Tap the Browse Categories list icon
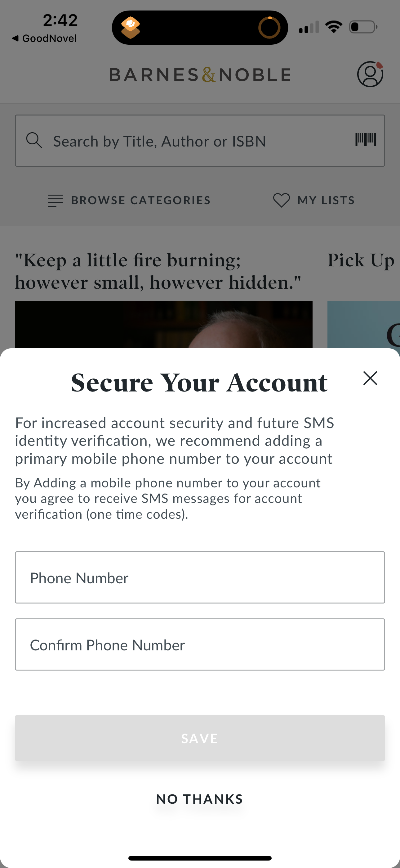This screenshot has width=400, height=868. 55,201
